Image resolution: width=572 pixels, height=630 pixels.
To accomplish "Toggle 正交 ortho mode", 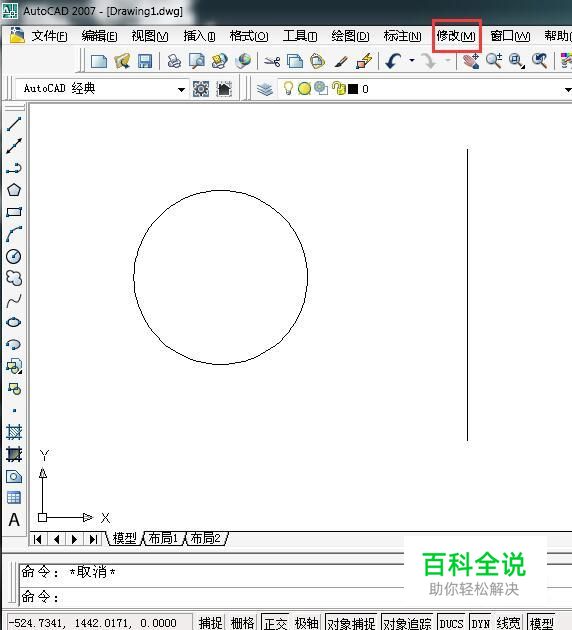I will (276, 623).
